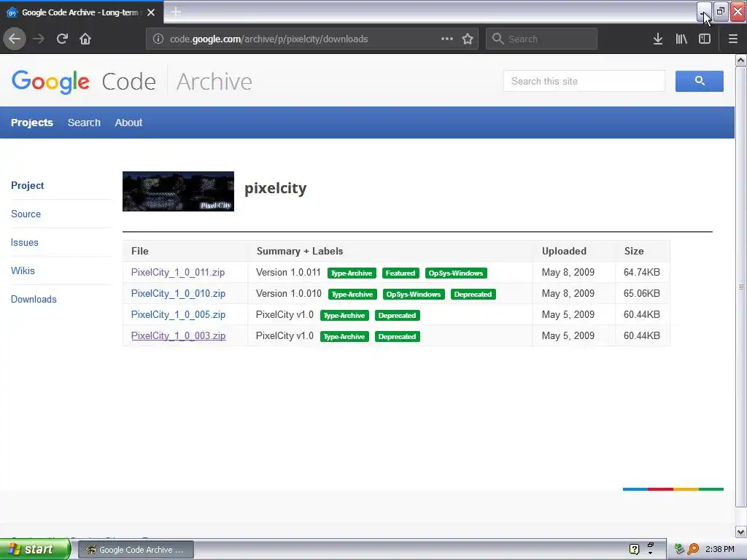The image size is (747, 560).
Task: Restore down the browser window
Action: 721,11
